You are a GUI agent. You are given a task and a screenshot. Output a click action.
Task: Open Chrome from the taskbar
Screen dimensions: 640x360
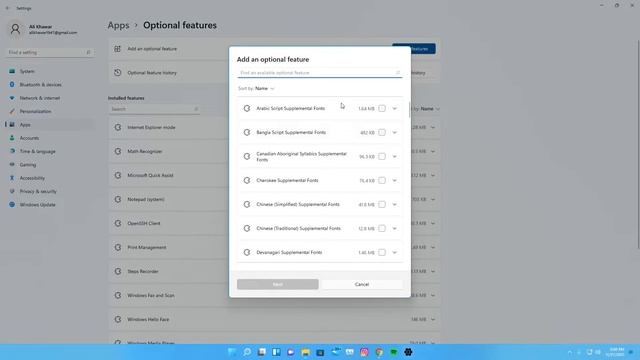(x=379, y=352)
